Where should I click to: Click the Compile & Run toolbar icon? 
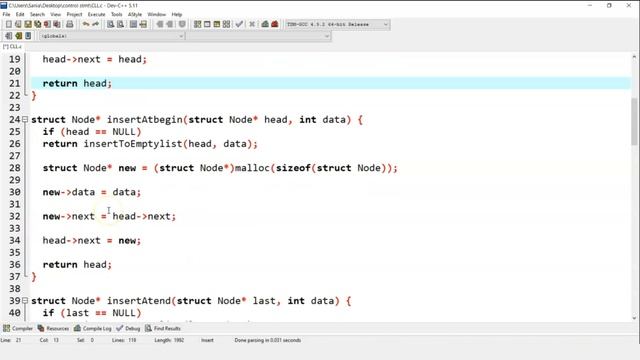click(x=217, y=24)
